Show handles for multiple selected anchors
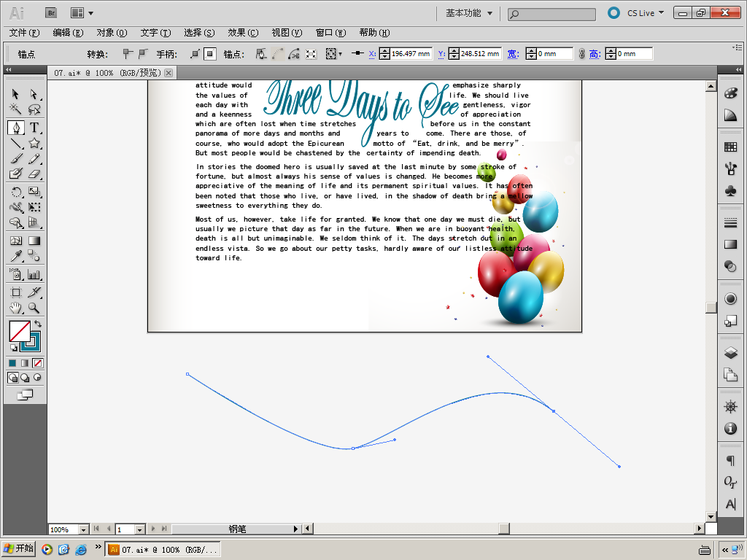The width and height of the screenshot is (747, 560). pos(194,54)
